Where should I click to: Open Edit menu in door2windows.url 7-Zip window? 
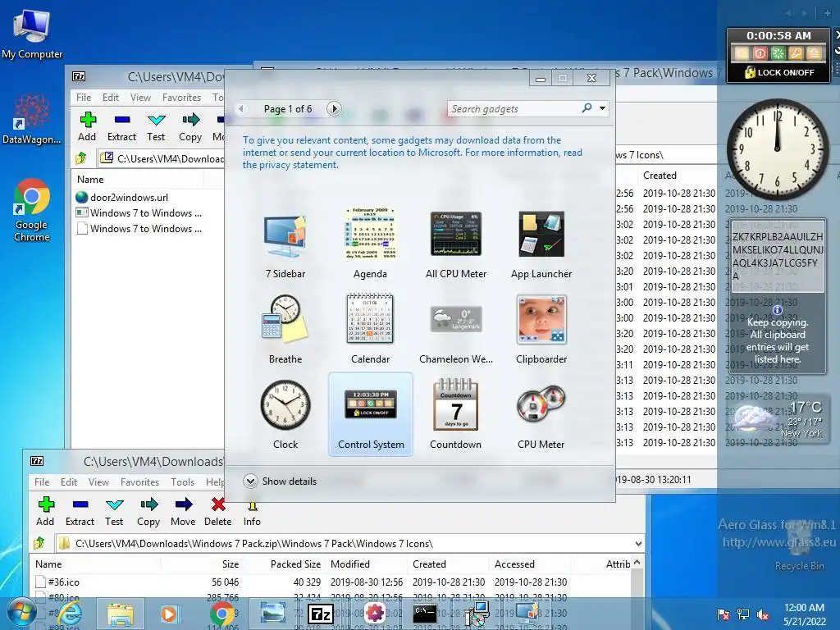coord(111,98)
